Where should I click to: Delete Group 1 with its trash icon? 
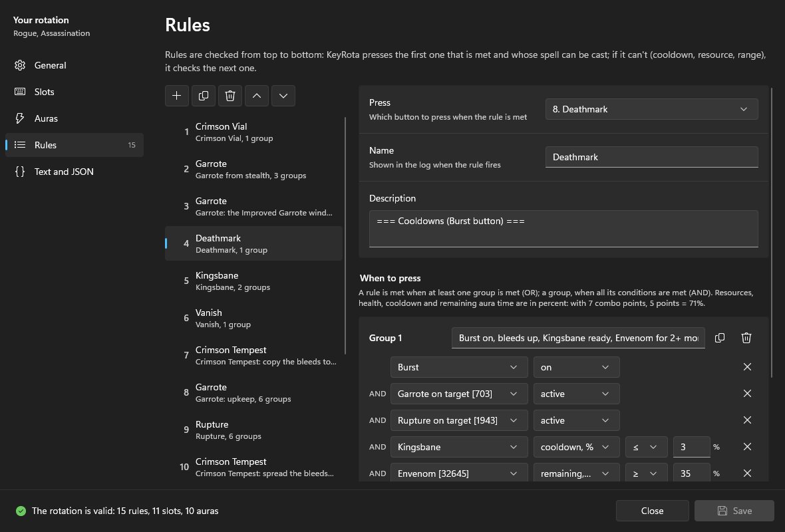click(x=746, y=338)
